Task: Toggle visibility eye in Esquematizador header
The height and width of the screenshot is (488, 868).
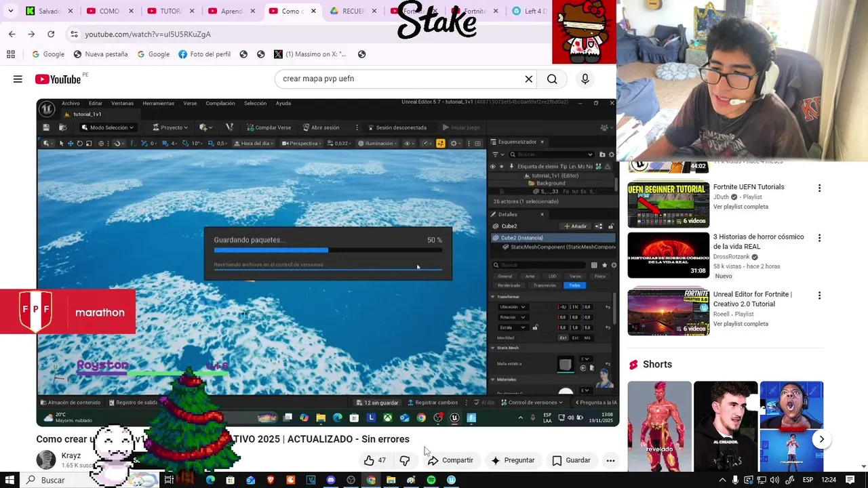Action: tap(493, 166)
